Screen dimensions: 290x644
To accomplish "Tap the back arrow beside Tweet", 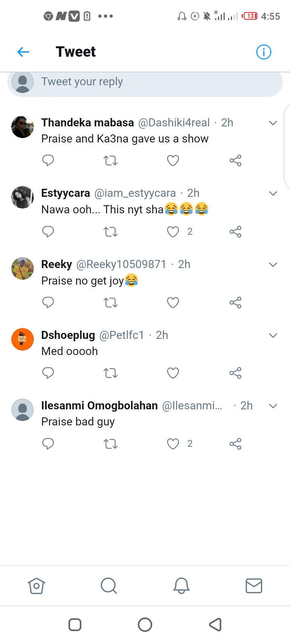I will pos(23,52).
